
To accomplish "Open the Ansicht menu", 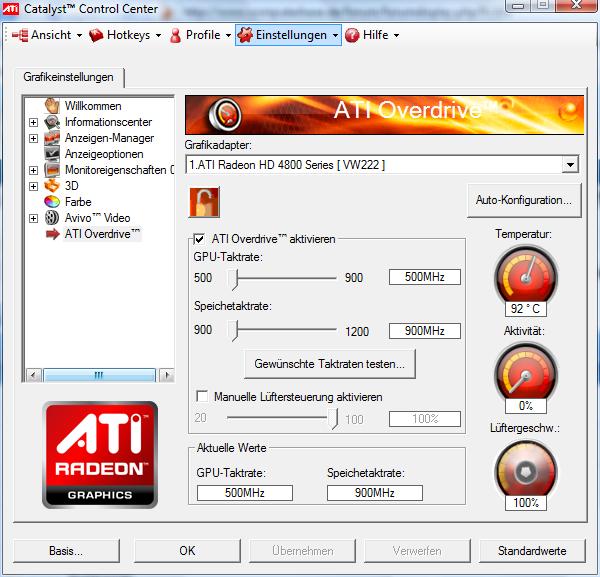I will pyautogui.click(x=47, y=35).
